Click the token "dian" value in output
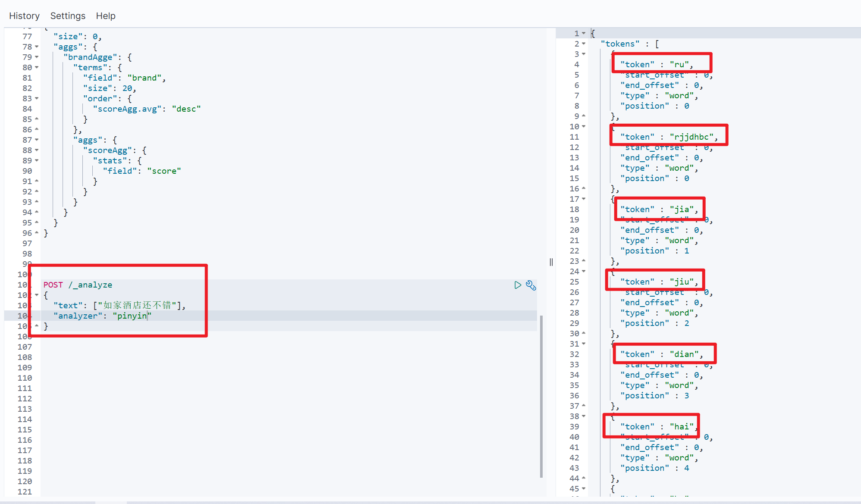861x504 pixels. [x=684, y=354]
